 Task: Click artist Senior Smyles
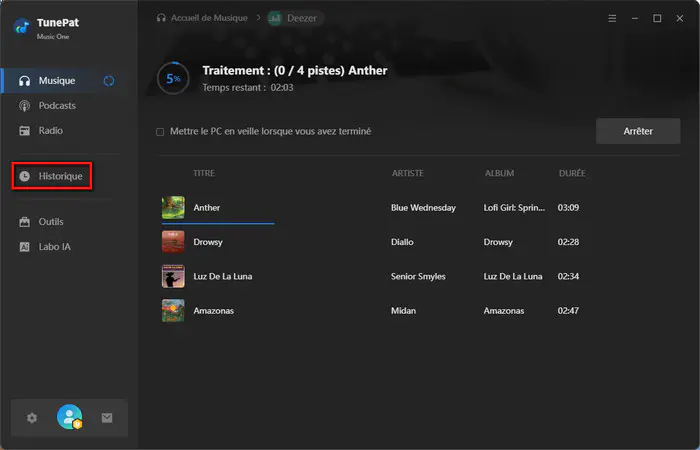418,276
